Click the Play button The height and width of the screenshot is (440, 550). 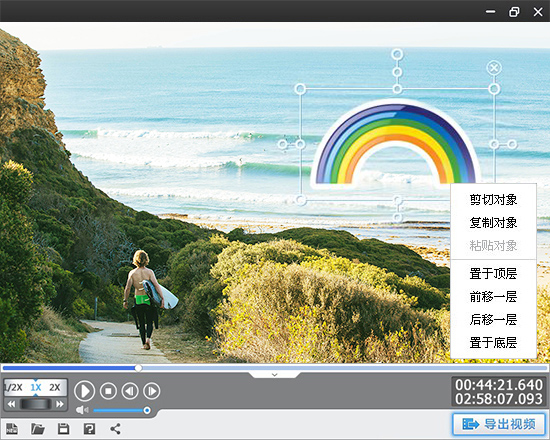point(84,391)
